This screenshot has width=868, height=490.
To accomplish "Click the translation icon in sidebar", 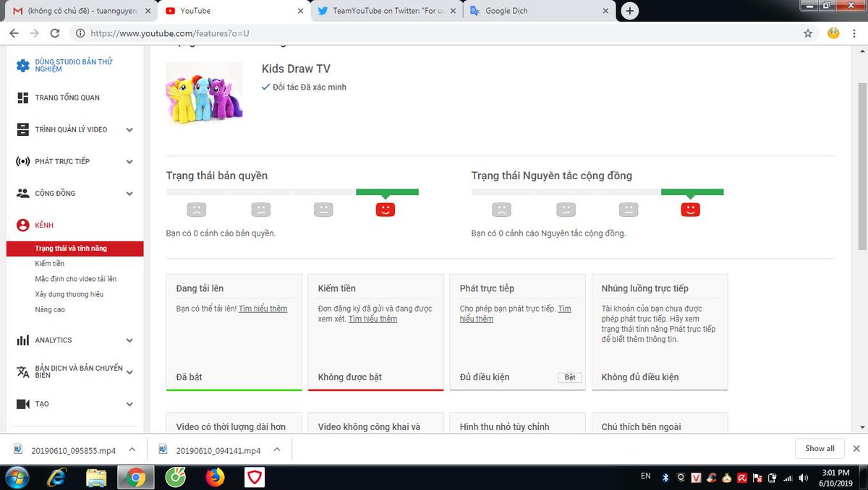I will point(22,371).
